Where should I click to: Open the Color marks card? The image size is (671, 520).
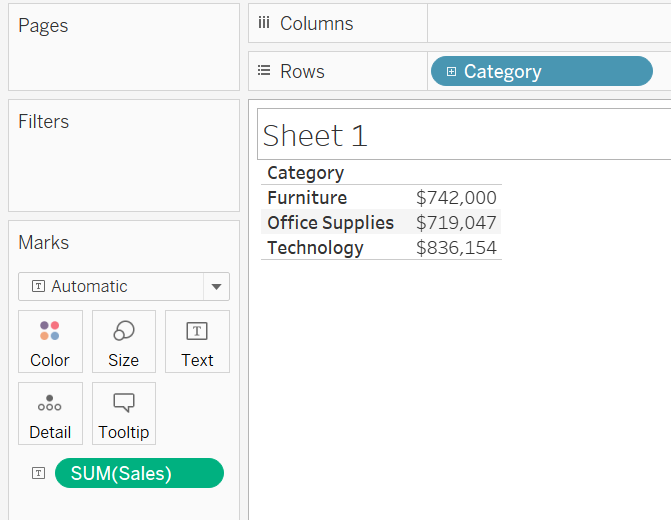pos(50,342)
